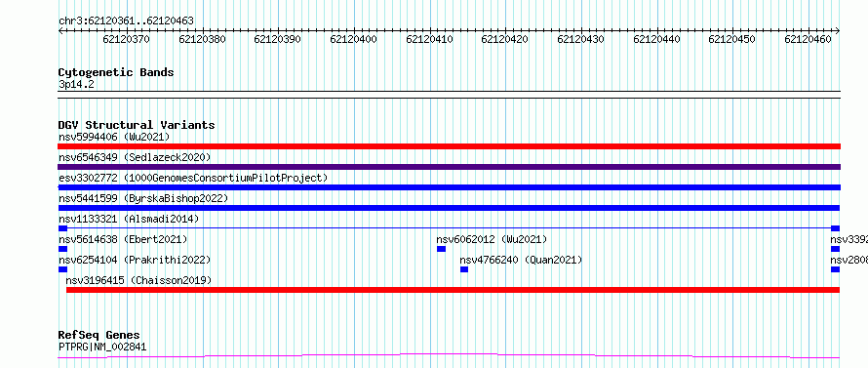
Task: Click ruler tick label 62120420
Action: (x=504, y=39)
